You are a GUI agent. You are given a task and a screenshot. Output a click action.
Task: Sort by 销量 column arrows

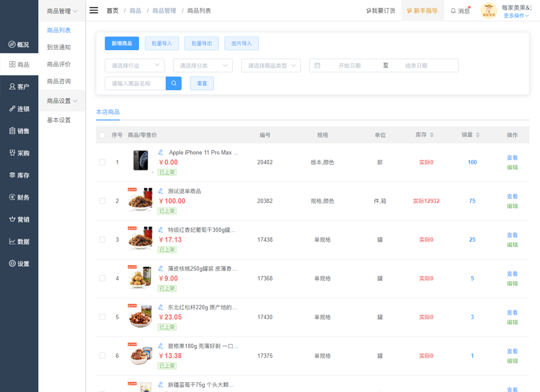click(x=478, y=135)
